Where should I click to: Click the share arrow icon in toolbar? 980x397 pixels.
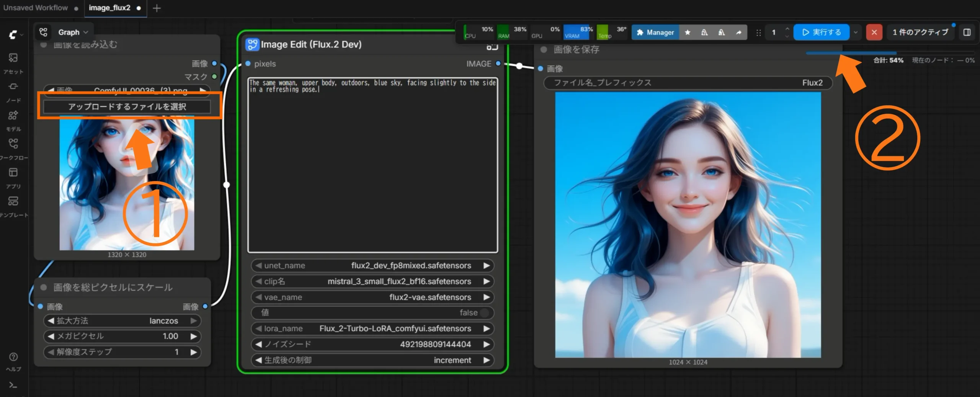pos(739,33)
